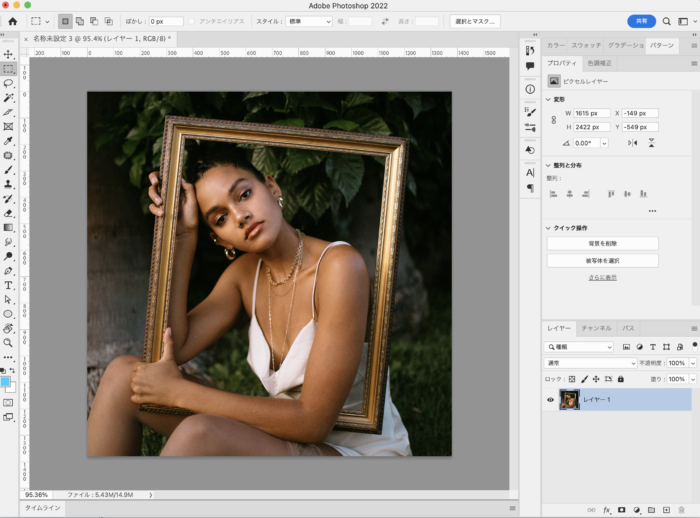Screen dimensions: 700x518
Task: Open the fill 100% dropdown arrow
Action: [693, 379]
